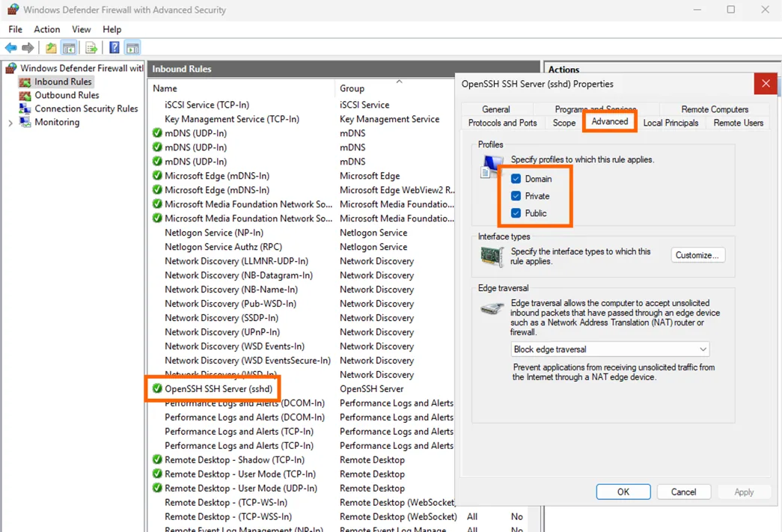782x532 pixels.
Task: Click the Group column header
Action: [x=352, y=88]
